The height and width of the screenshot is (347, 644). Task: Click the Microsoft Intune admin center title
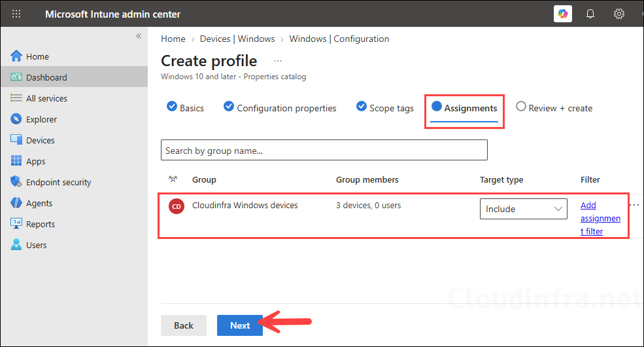pyautogui.click(x=112, y=14)
